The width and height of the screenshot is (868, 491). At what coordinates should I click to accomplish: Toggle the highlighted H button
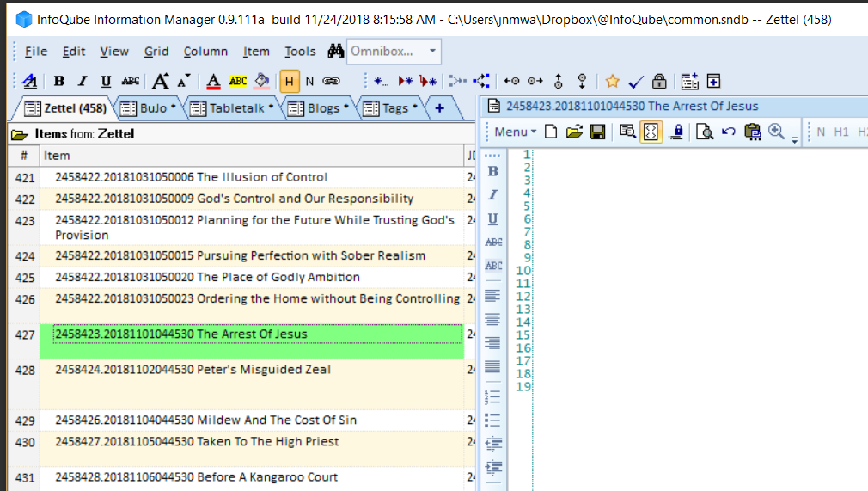point(289,82)
